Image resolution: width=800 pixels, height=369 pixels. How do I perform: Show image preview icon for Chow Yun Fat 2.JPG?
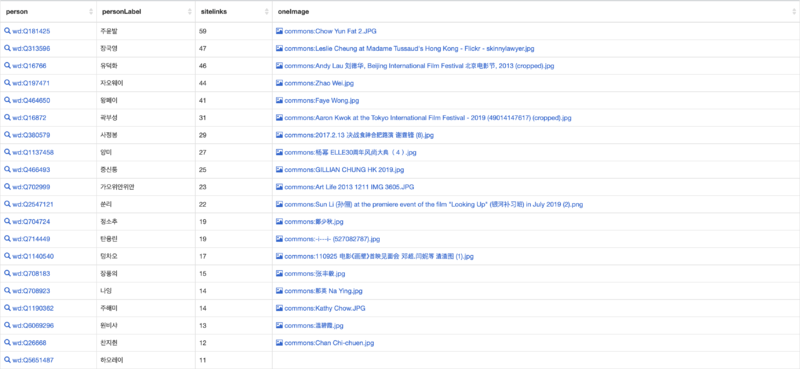(279, 31)
